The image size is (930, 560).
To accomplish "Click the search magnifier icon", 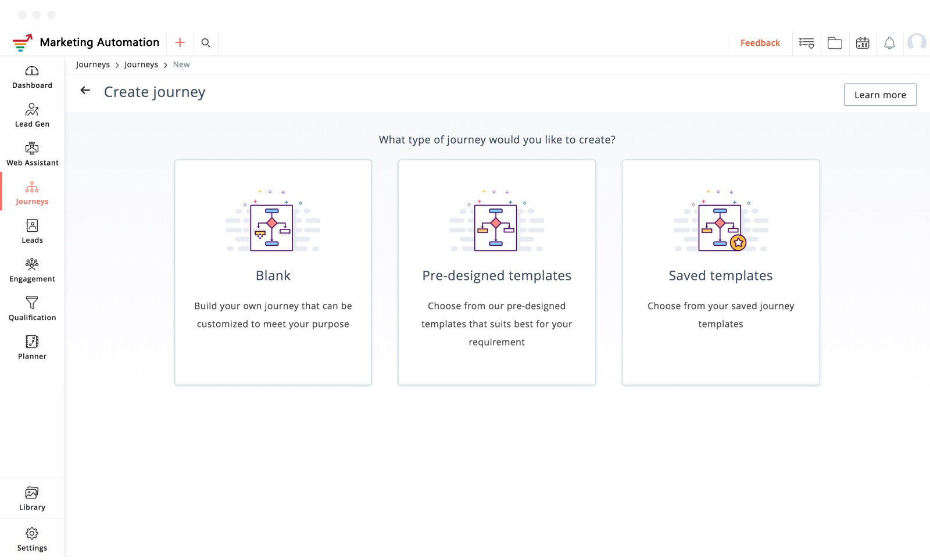I will point(206,42).
